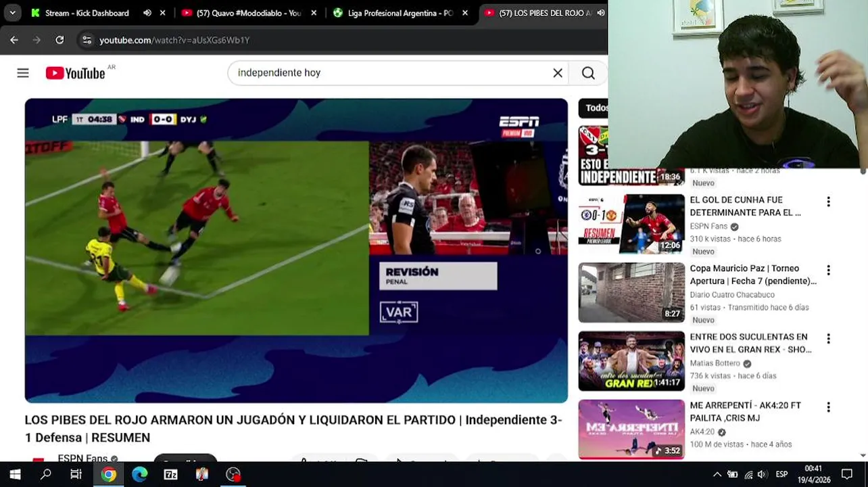Run search with the magnifier button
Image resolution: width=868 pixels, height=487 pixels.
point(588,73)
